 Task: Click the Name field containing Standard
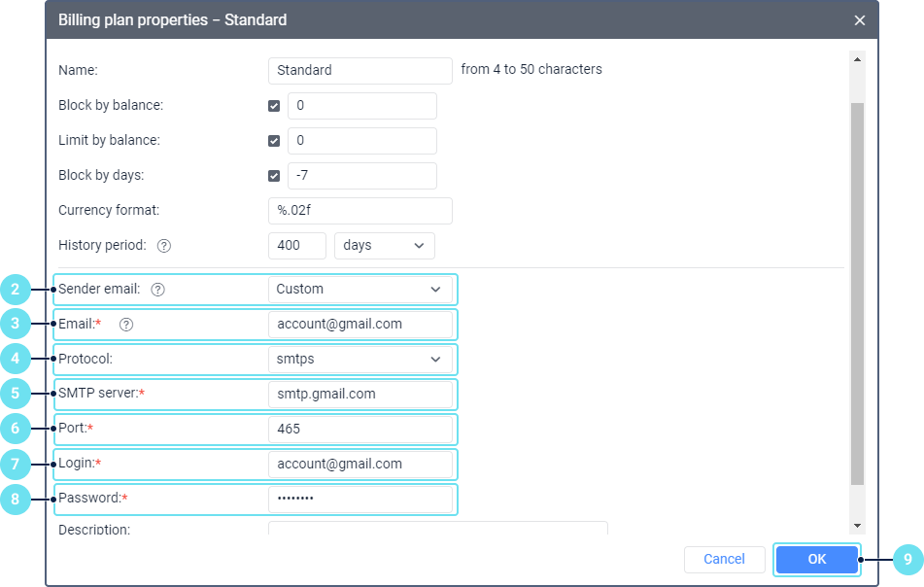359,71
